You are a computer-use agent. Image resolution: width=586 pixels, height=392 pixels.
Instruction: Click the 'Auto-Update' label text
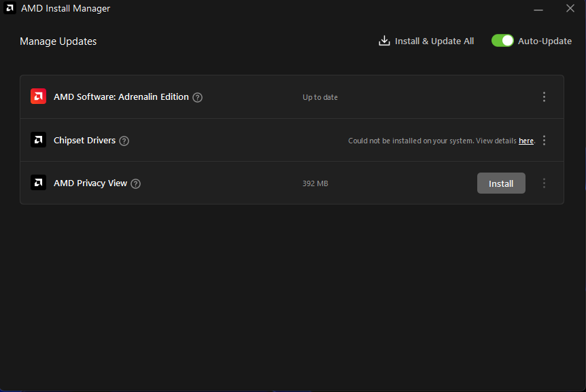[545, 41]
